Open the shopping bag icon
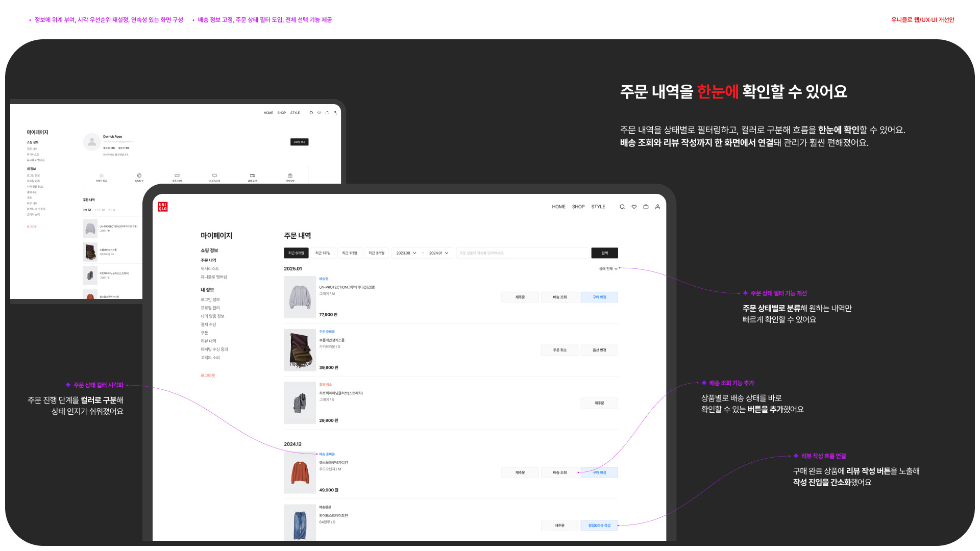980x551 pixels. [646, 207]
